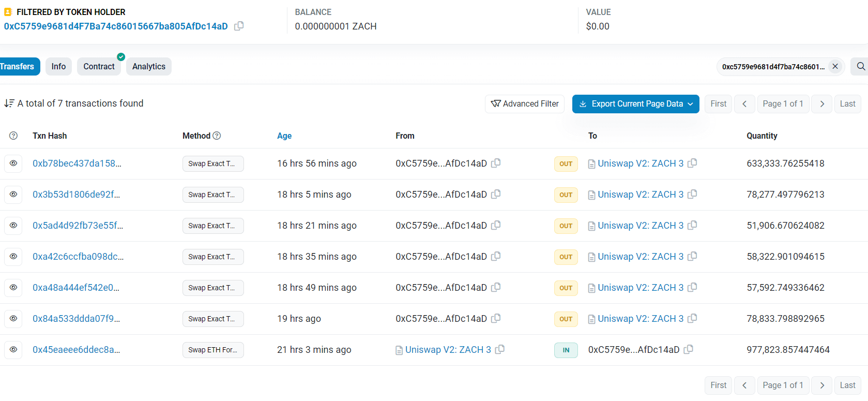The image size is (868, 401).
Task: Go to next page arrow in bottom pagination
Action: point(822,385)
